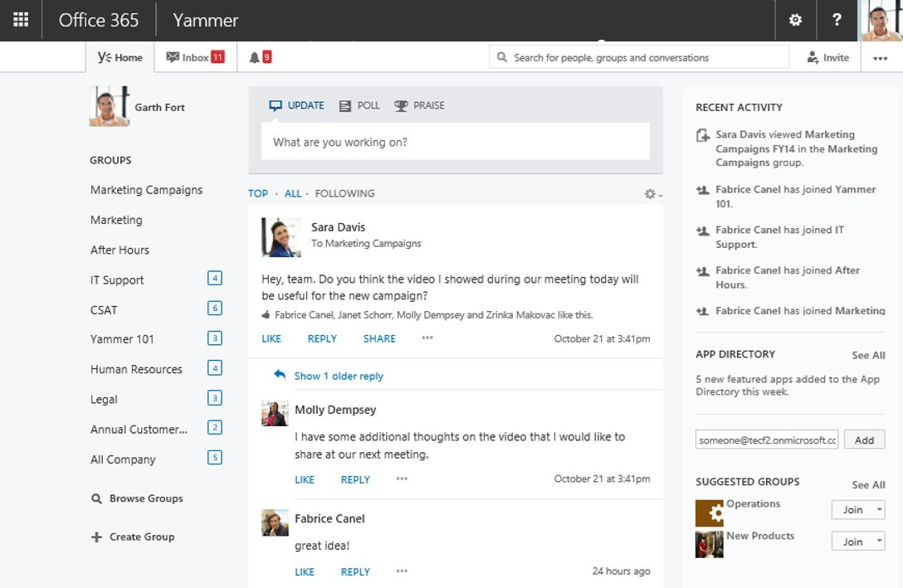
Task: Open the feed settings gear above the stream
Action: (x=650, y=192)
